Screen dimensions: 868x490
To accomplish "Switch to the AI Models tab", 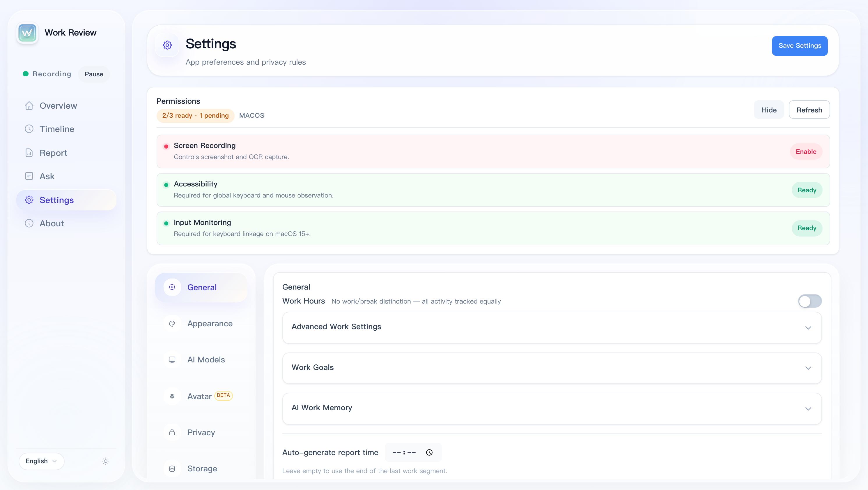I will pyautogui.click(x=201, y=359).
